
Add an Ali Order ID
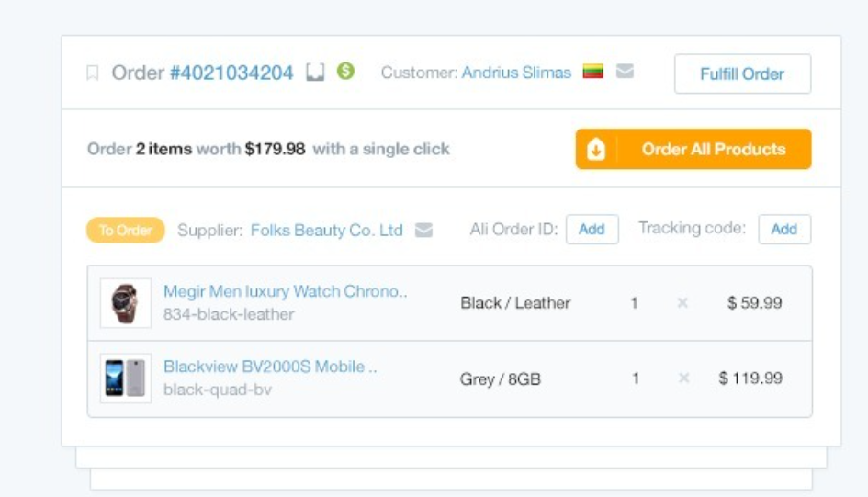coord(592,230)
